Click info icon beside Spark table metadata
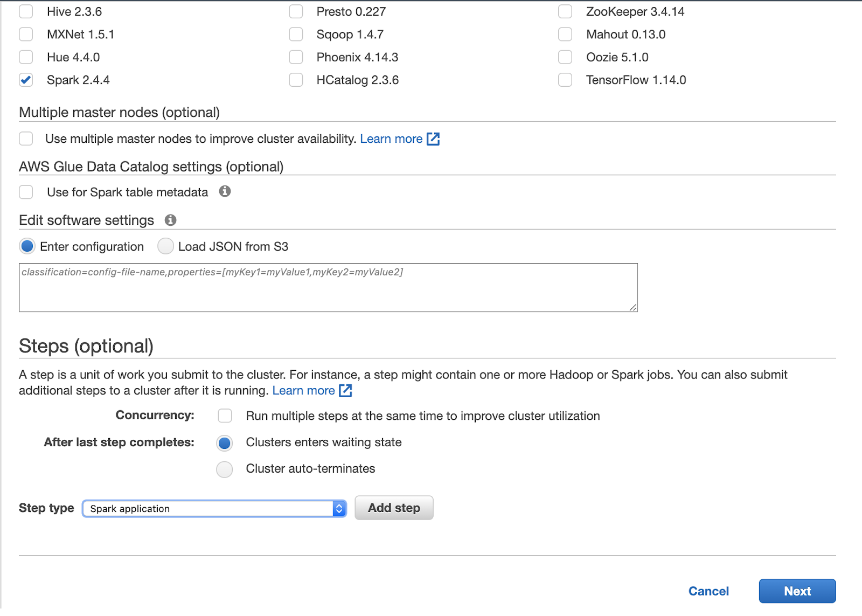The image size is (862, 616). [225, 191]
